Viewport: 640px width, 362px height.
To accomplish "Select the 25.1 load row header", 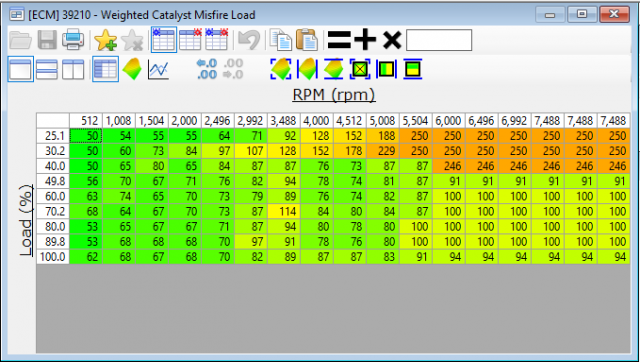I will [53, 136].
